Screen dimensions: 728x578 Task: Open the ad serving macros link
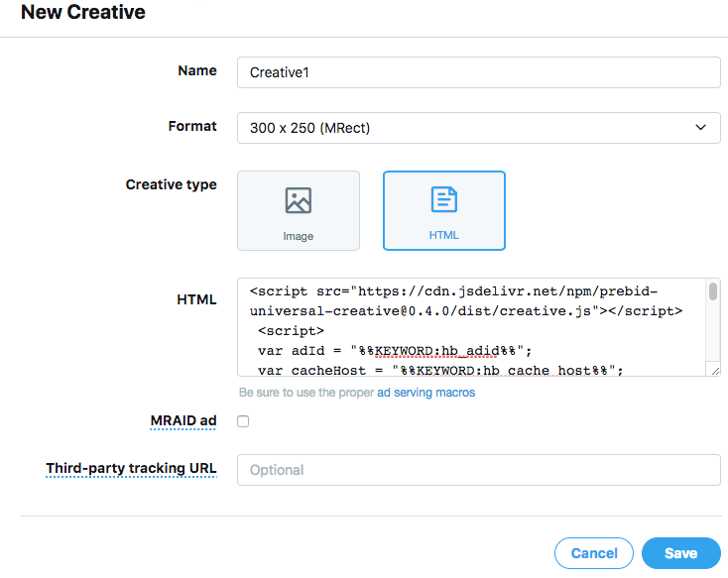click(x=425, y=393)
